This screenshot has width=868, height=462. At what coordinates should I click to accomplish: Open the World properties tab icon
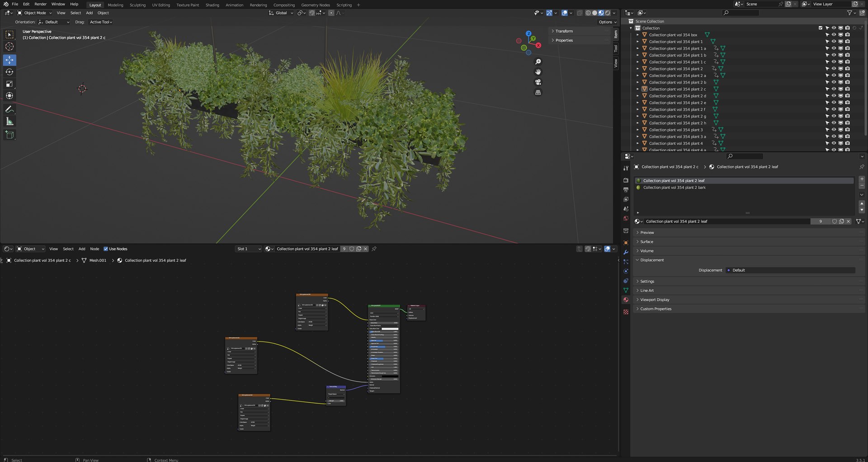pos(626,218)
